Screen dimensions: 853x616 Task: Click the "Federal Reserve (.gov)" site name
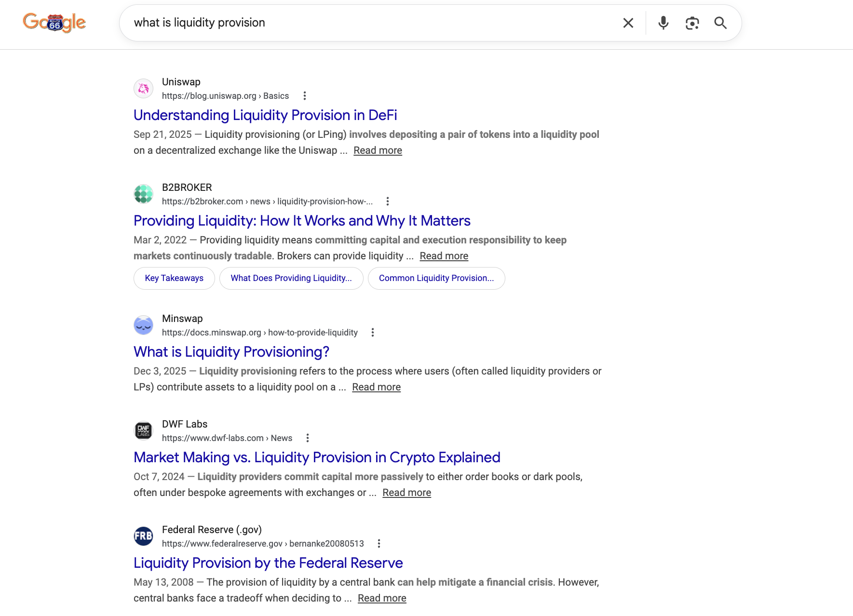tap(212, 530)
